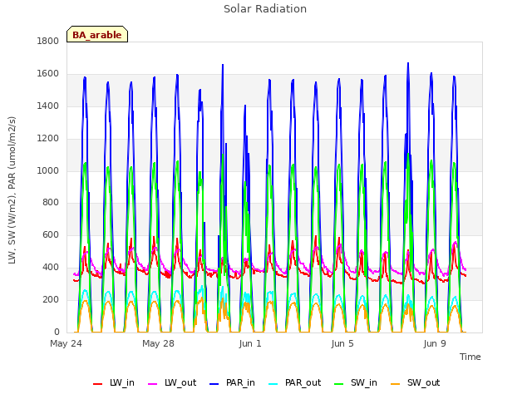Click the green SW_in legend swatch
Image resolution: width=532 pixels, height=399 pixels.
[x=339, y=384]
